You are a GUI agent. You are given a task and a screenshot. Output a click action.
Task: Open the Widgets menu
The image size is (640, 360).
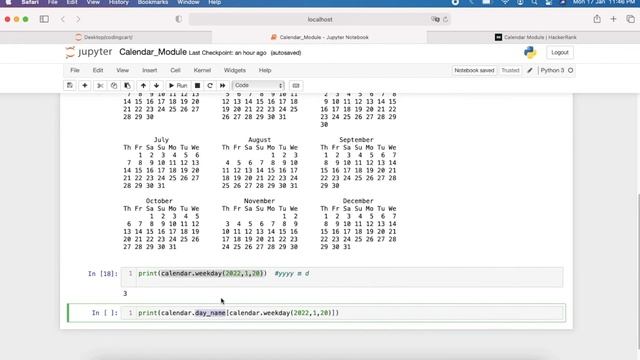pos(235,70)
